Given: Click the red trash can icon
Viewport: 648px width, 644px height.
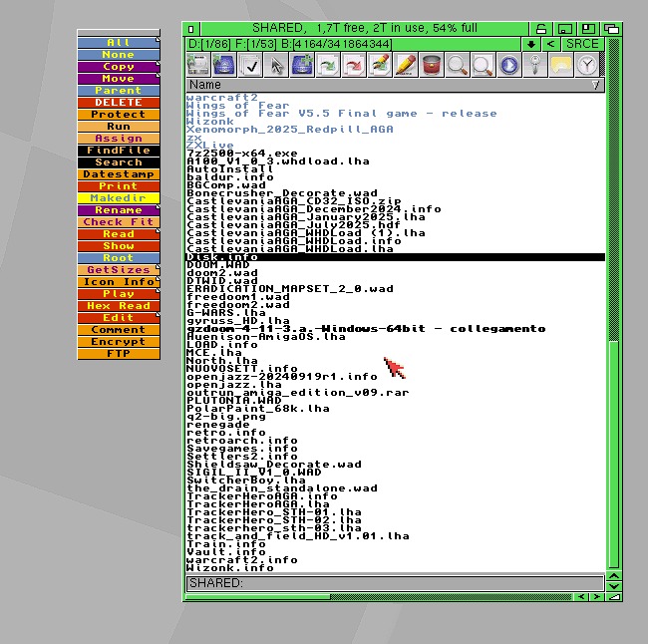Looking at the screenshot, I should click(x=432, y=66).
